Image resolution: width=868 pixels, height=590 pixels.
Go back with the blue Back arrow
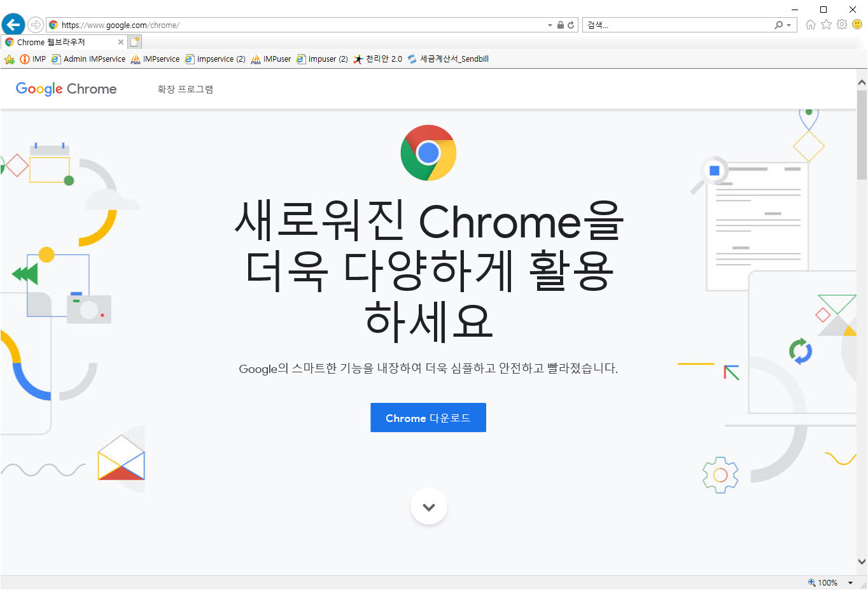point(13,25)
